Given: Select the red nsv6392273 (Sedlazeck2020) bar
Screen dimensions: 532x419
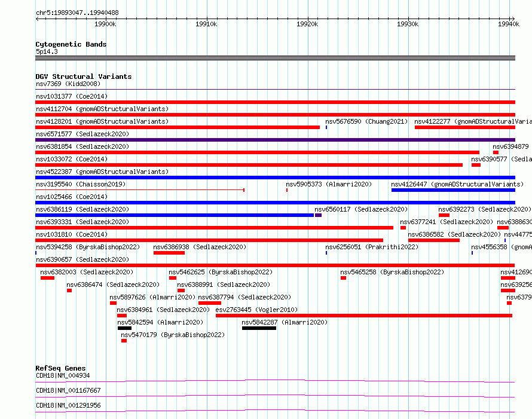Looking at the screenshot, I should (x=444, y=215).
